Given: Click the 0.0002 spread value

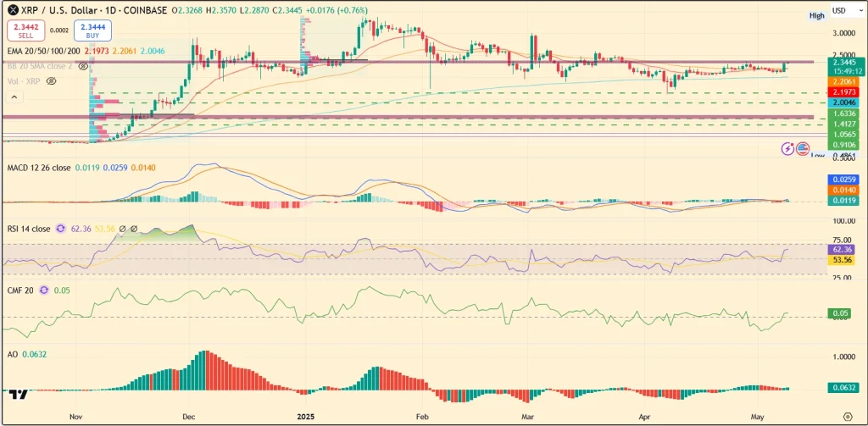Looking at the screenshot, I should coord(58,30).
